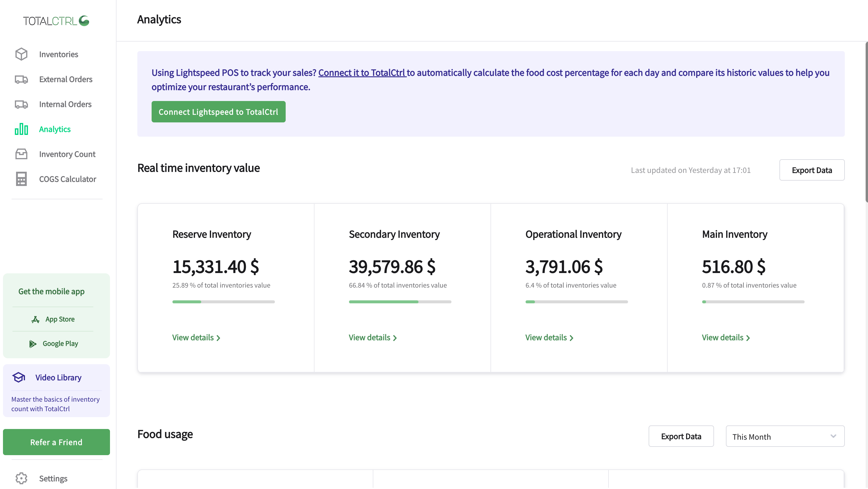
Task: Open Google Play link
Action: [x=53, y=344]
